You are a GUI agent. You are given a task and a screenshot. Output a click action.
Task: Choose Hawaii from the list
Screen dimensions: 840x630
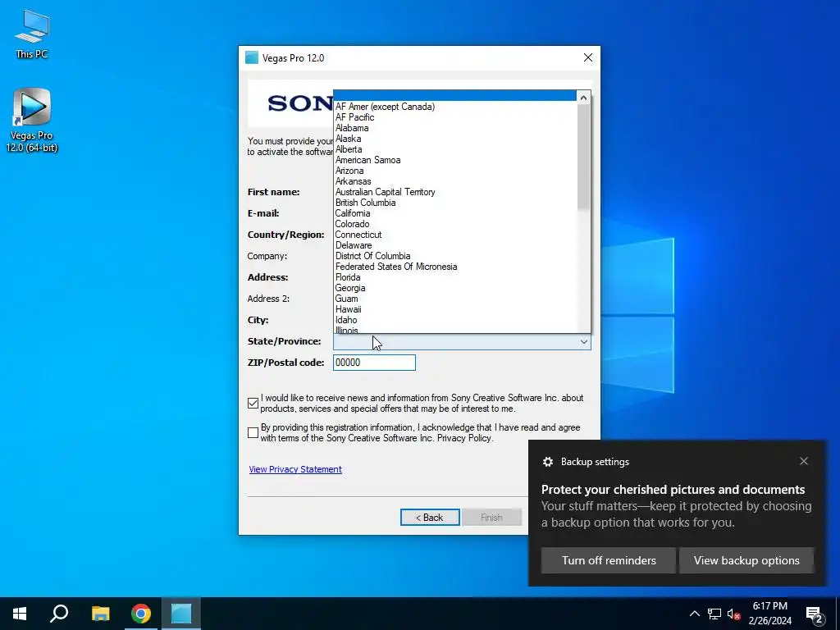(x=454, y=309)
